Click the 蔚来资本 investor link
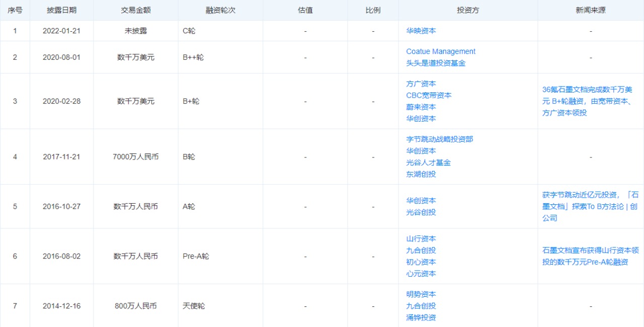The image size is (644, 327). pos(421,107)
